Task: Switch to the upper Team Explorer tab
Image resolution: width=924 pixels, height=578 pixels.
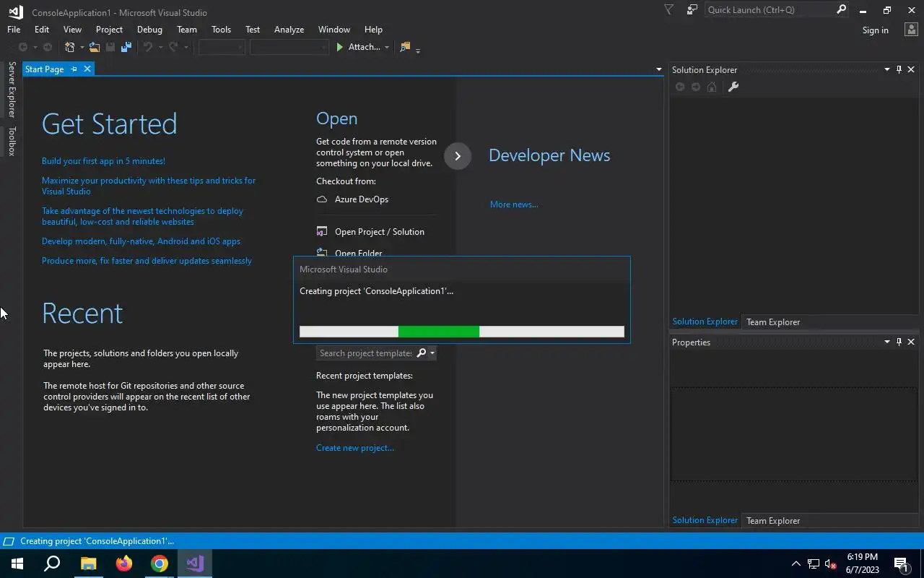Action: 773,322
